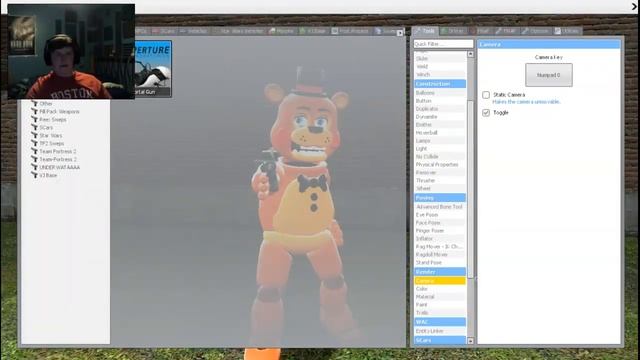Select the Tools tab

click(425, 31)
